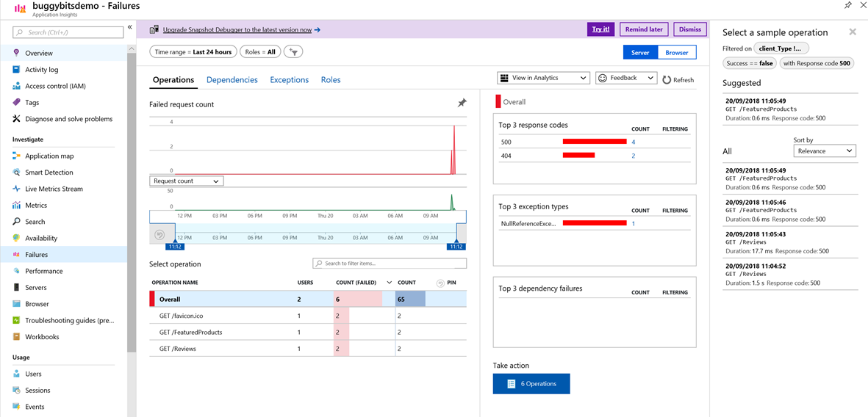Image resolution: width=868 pixels, height=417 pixels.
Task: Click the Activity log icon
Action: [x=16, y=70]
